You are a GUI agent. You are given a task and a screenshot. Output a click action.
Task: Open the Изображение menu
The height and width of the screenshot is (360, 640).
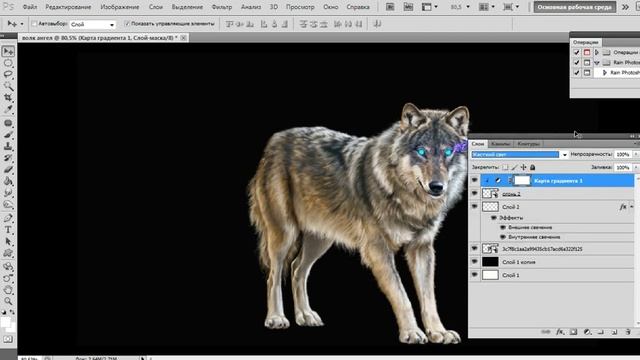click(120, 7)
